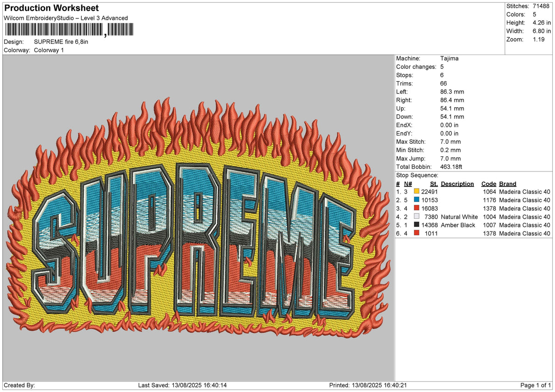Select the Height value 4.26 in

[542, 23]
